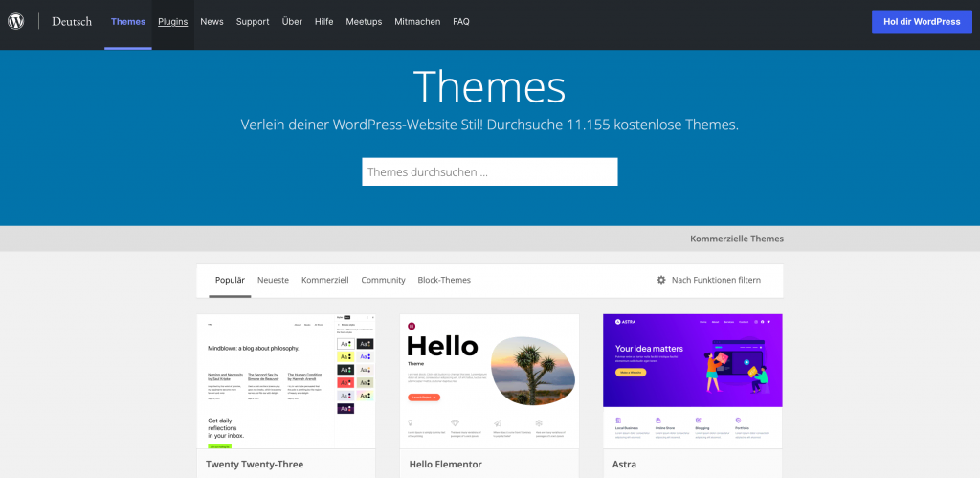Open the Twenty Twenty-Three theme thumbnail

pyautogui.click(x=286, y=380)
